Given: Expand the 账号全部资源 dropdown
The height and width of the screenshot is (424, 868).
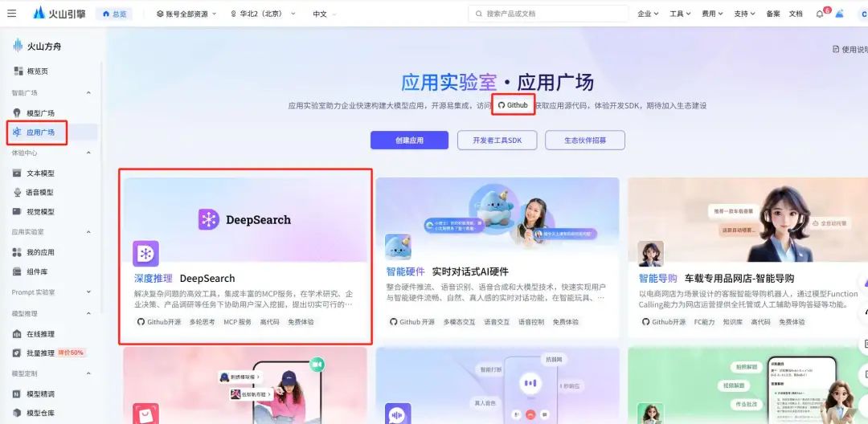Looking at the screenshot, I should coord(186,14).
